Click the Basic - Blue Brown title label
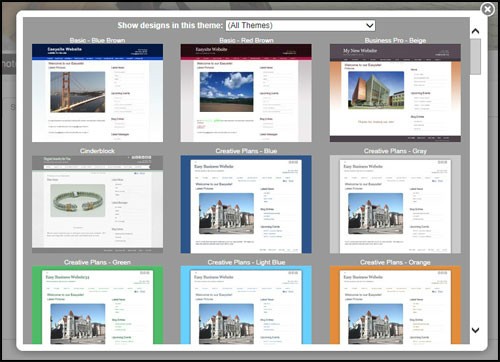 coord(97,40)
